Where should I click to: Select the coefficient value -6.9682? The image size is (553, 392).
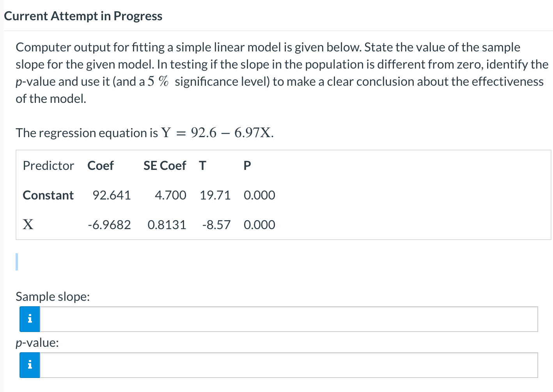click(x=110, y=224)
